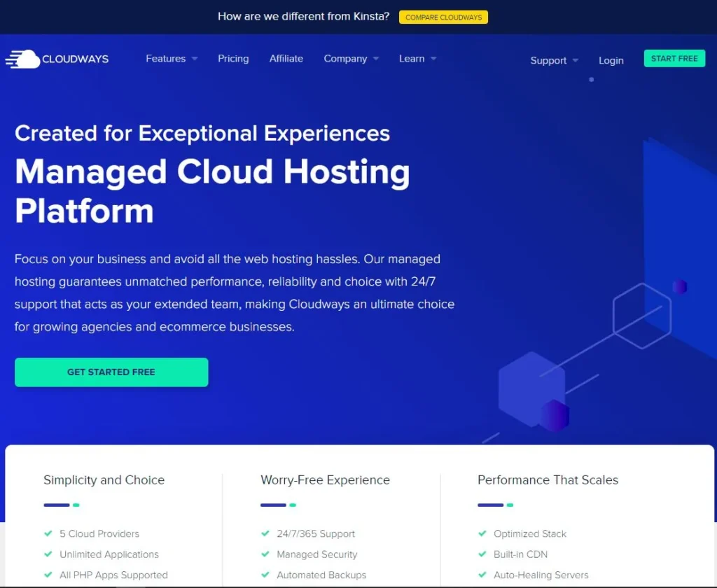Click the checkmark beside 24/7/365 Support
The width and height of the screenshot is (717, 588).
click(x=265, y=533)
